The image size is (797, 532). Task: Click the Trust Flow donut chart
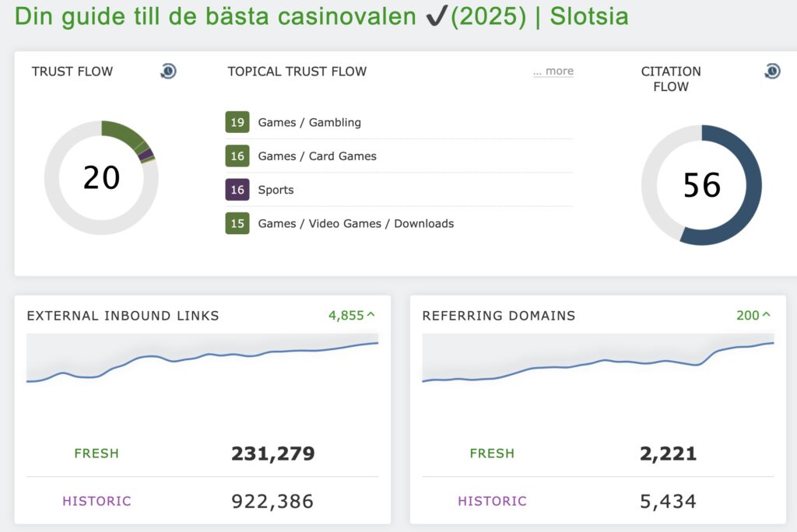(x=101, y=178)
